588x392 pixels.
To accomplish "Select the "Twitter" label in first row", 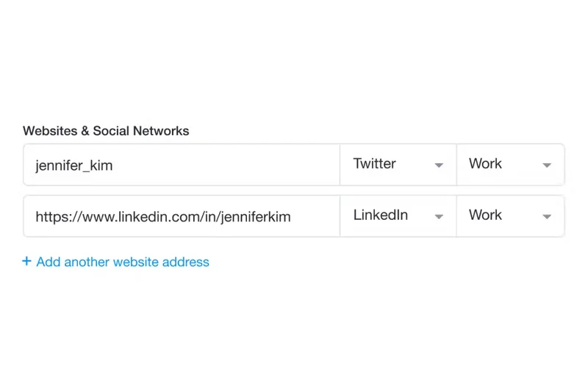I will point(375,164).
